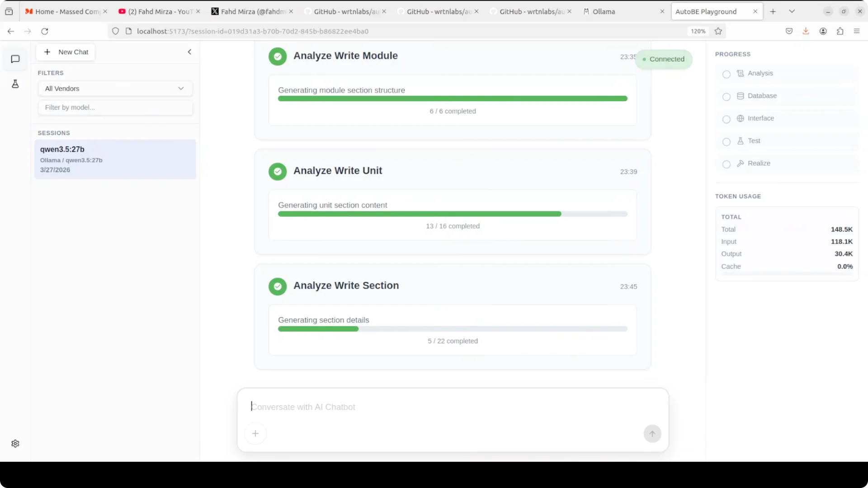Bookmark this page with star icon

tap(718, 31)
